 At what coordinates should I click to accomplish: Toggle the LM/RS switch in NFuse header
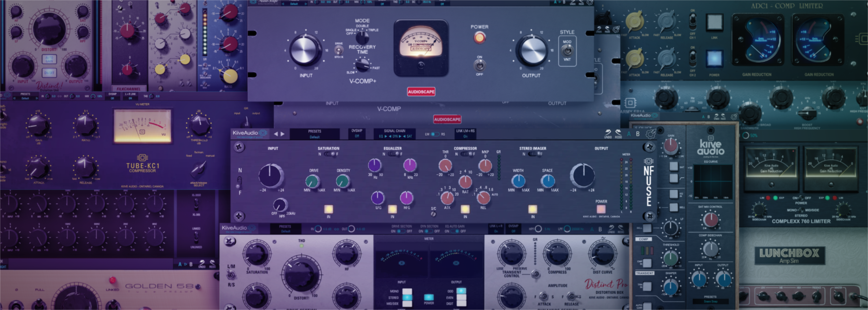[435, 134]
